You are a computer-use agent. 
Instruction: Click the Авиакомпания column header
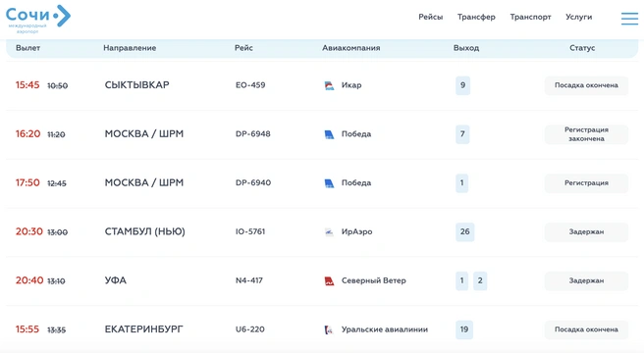tap(350, 48)
